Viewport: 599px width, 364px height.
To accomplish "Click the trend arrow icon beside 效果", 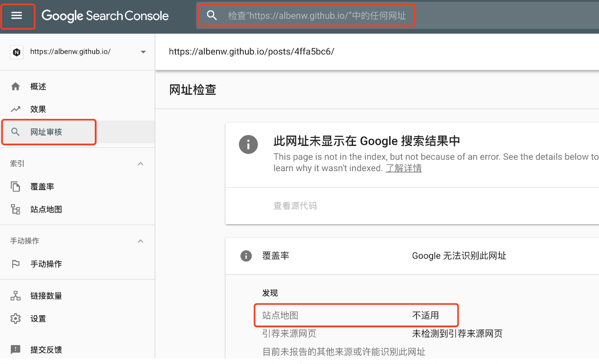I will coord(16,109).
